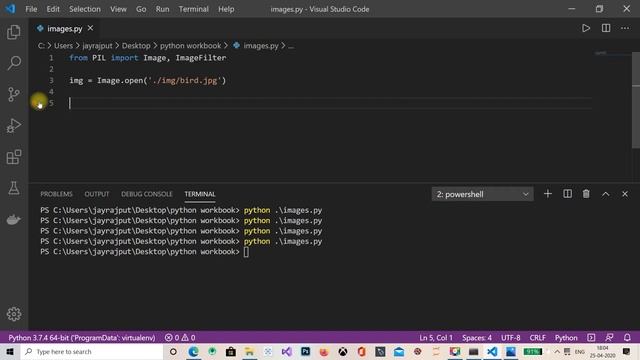Change indentation via 'Spaces: 4'
This screenshot has height=360, width=640.
477,338
